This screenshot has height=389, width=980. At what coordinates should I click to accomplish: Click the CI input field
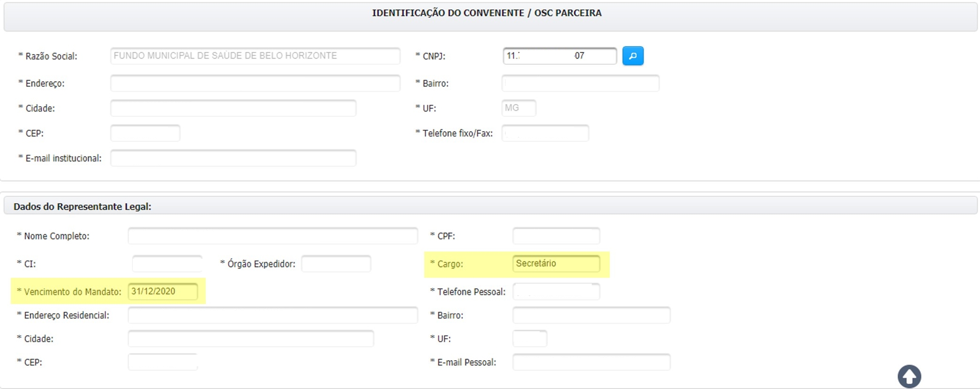(167, 264)
